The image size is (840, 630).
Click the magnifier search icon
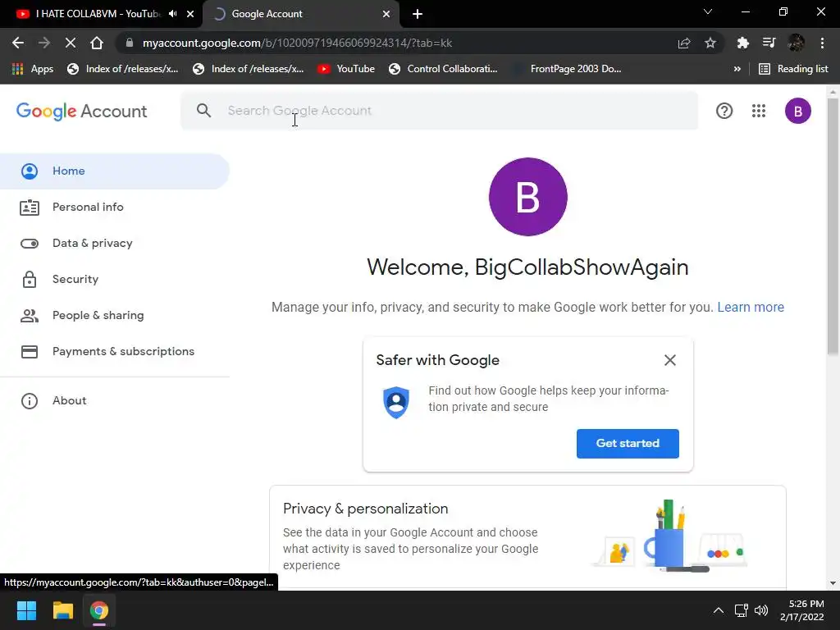[203, 111]
